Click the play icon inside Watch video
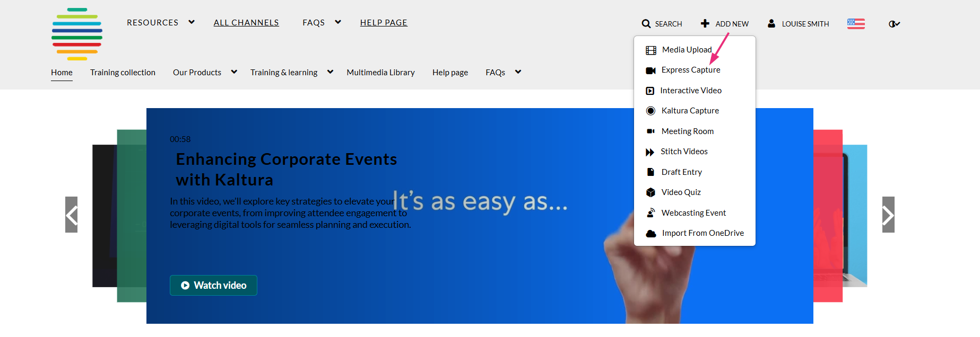 [185, 285]
